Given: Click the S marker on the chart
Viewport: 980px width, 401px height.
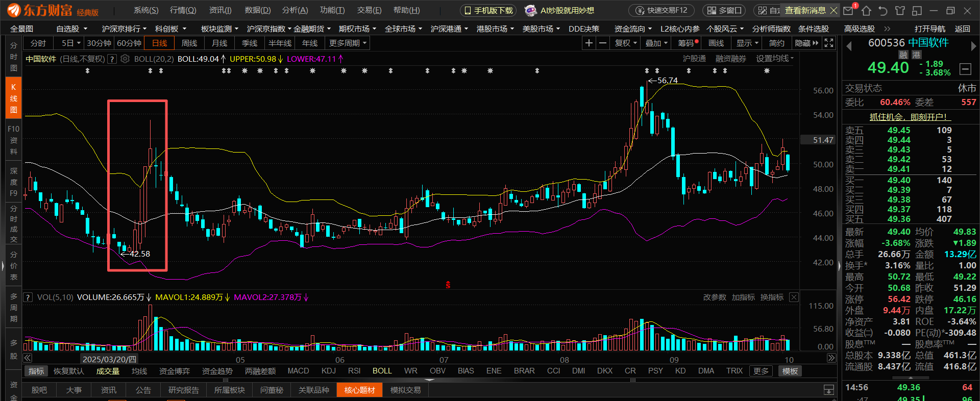Looking at the screenshot, I should (x=448, y=285).
